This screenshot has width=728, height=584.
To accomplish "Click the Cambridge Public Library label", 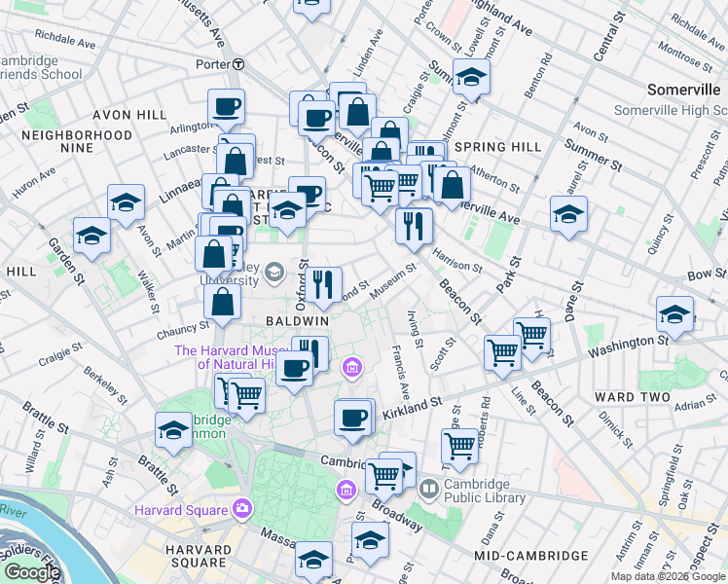I will point(485,491).
